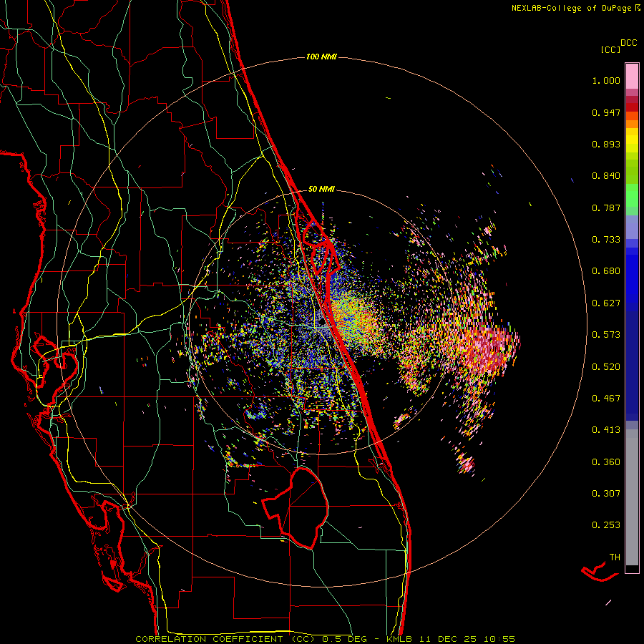Click the [CC] units label above the color bar
Image resolution: width=644 pixels, height=644 pixels.
tap(611, 49)
